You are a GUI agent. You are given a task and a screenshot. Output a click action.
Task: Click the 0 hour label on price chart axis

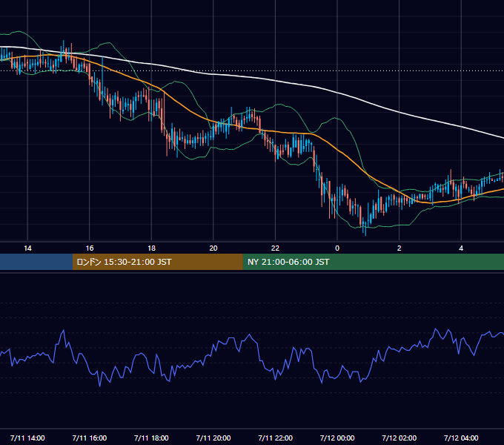[337, 248]
